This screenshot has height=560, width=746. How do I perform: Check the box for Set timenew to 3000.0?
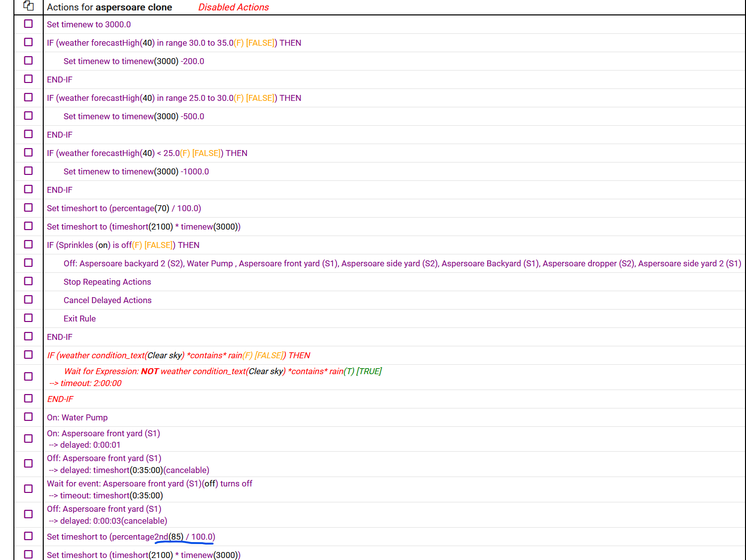pyautogui.click(x=28, y=24)
